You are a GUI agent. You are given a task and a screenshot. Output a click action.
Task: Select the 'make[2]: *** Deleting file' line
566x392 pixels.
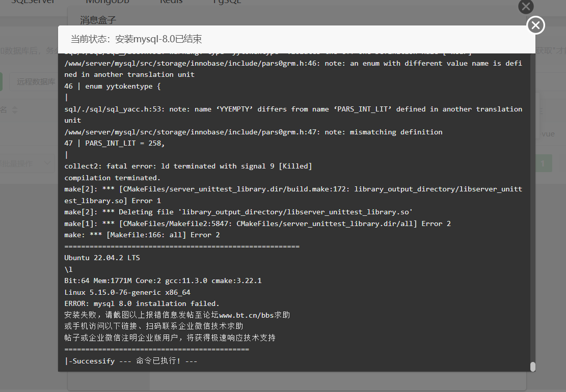pyautogui.click(x=238, y=212)
